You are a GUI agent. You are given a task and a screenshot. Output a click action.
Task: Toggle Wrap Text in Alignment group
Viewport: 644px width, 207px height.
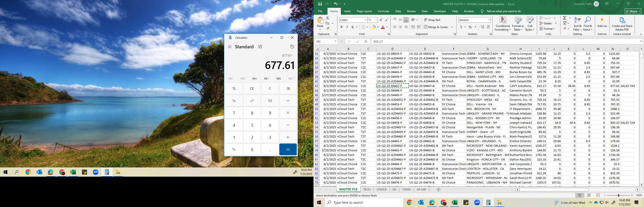[x=432, y=20]
